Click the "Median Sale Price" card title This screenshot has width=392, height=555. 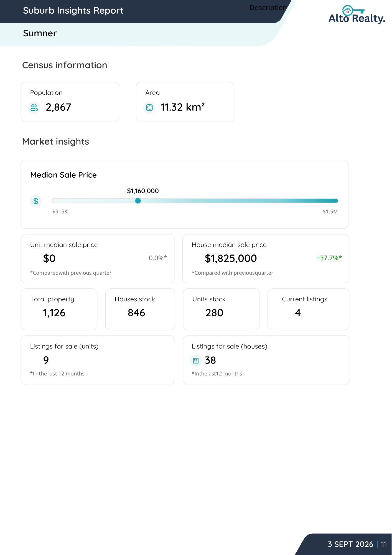pos(63,175)
